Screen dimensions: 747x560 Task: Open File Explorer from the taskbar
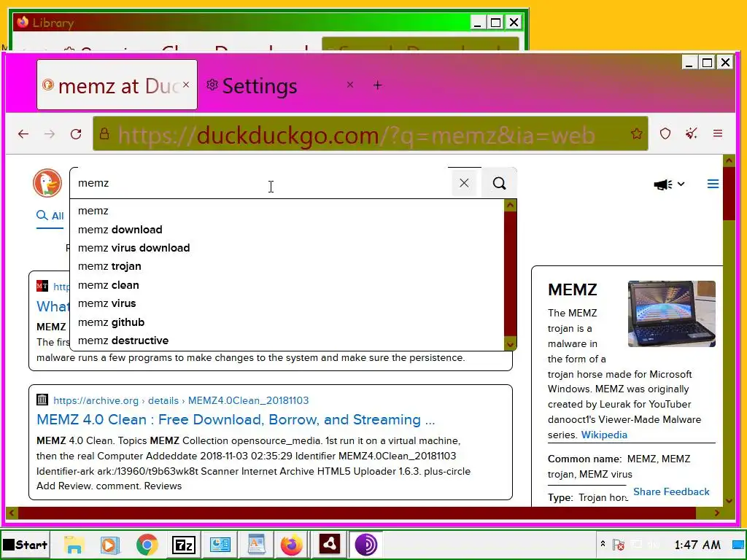tap(74, 544)
